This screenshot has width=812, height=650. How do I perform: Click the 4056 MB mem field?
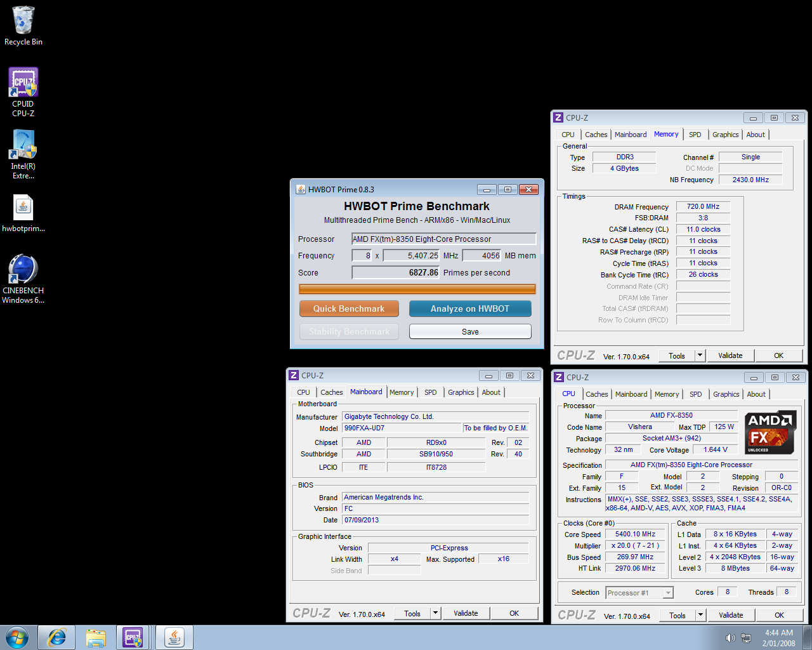482,255
